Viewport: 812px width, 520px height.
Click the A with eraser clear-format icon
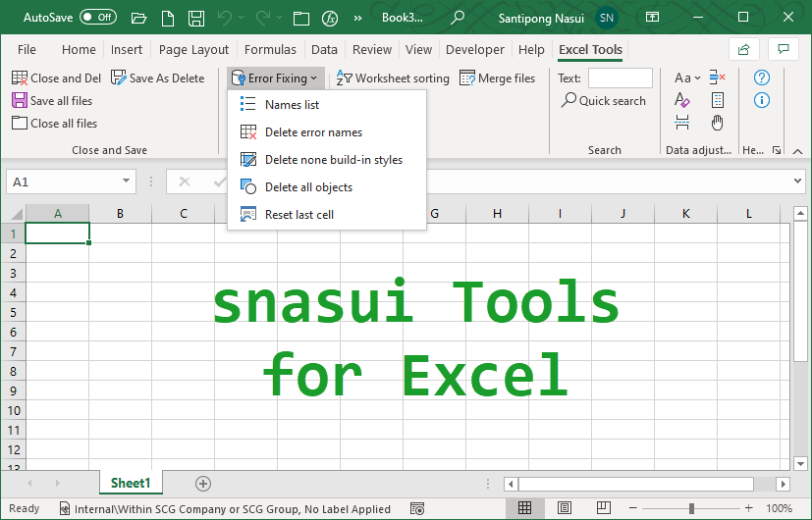682,100
